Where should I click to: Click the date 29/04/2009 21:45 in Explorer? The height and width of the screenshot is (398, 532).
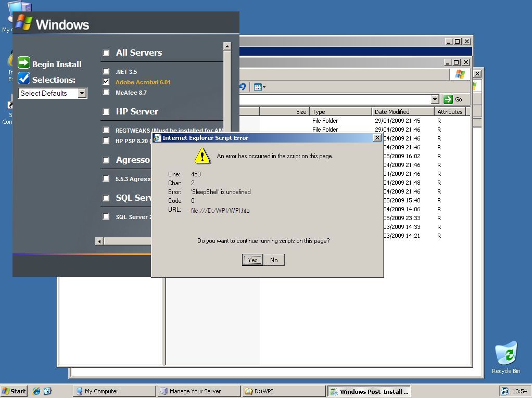pyautogui.click(x=397, y=121)
